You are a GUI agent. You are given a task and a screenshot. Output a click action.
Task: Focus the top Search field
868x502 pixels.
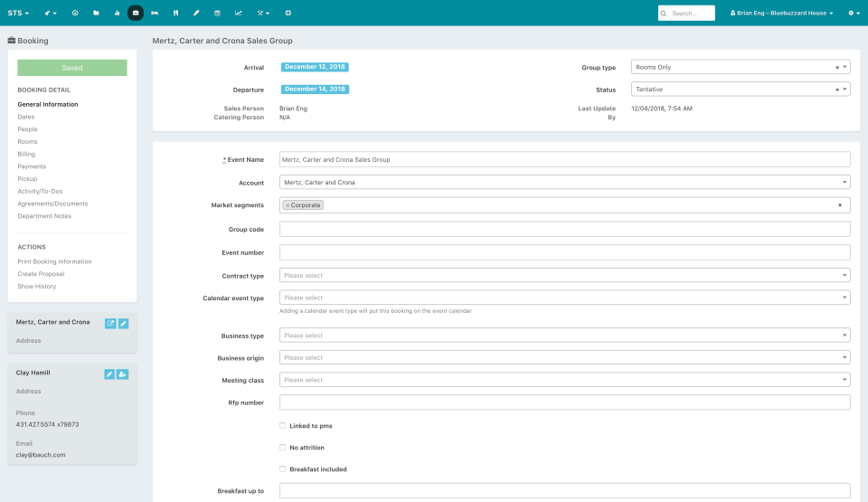686,14
